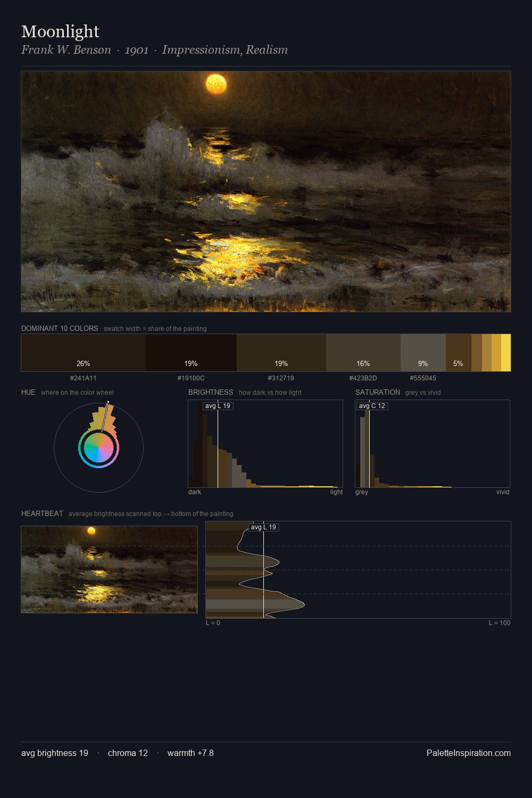532x798 pixels.
Task: Select the 9% swatch #555045
Action: (x=423, y=353)
